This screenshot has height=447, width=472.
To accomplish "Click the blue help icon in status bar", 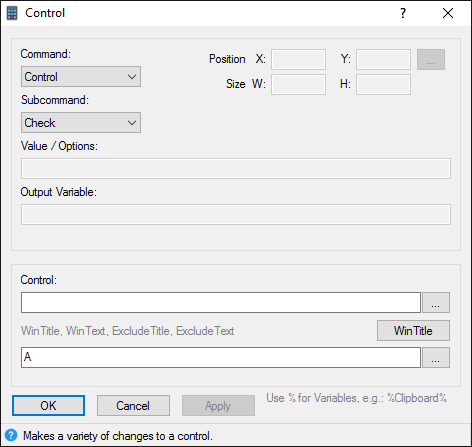I will (x=11, y=435).
